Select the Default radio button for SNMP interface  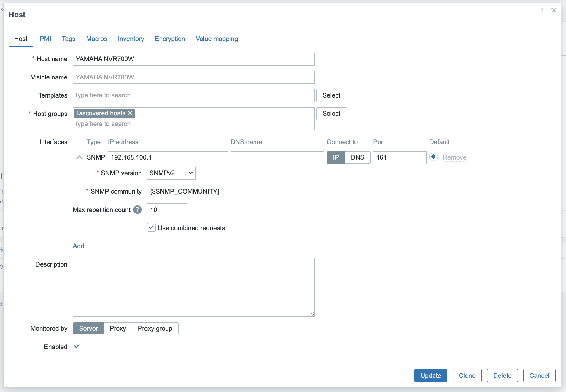coord(433,157)
